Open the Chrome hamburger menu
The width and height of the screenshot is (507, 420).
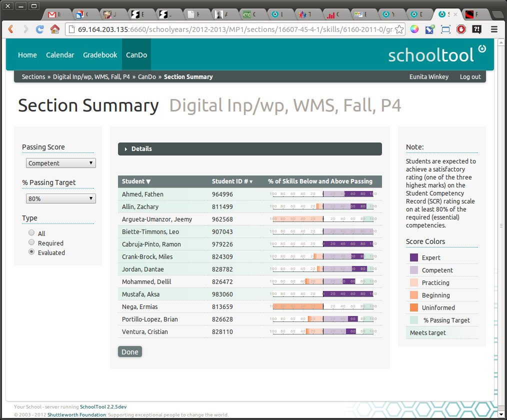click(x=494, y=29)
